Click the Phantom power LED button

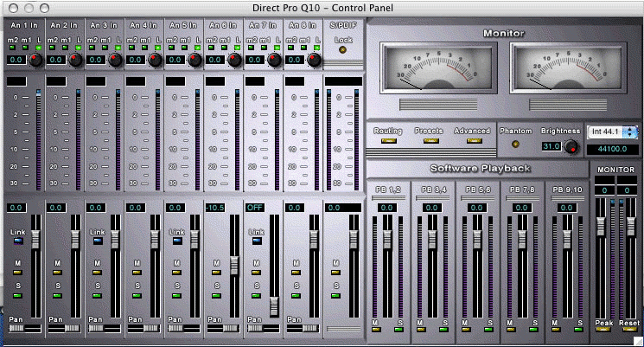coord(517,144)
